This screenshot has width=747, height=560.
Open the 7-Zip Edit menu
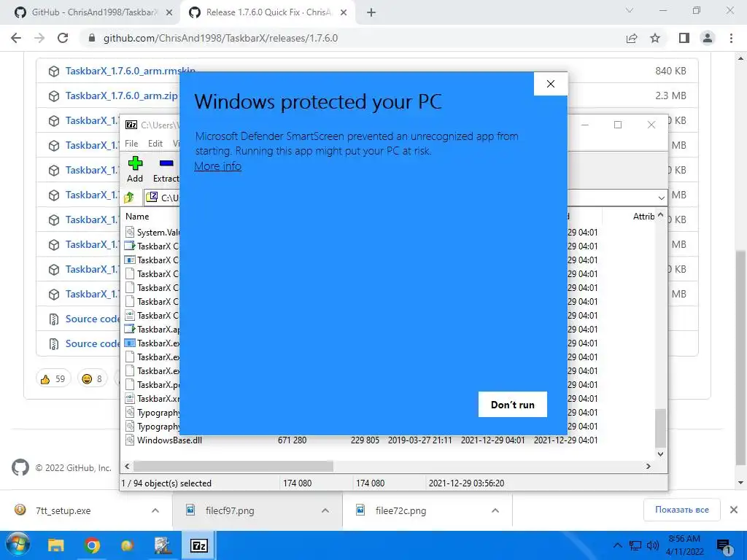point(155,144)
